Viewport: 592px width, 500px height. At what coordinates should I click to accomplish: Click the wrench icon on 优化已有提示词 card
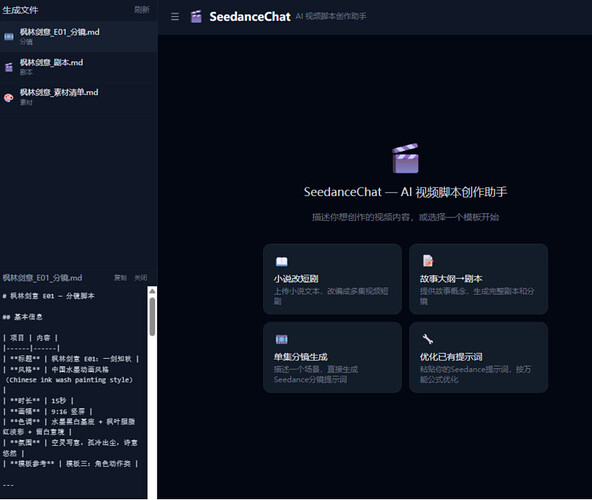pos(427,339)
